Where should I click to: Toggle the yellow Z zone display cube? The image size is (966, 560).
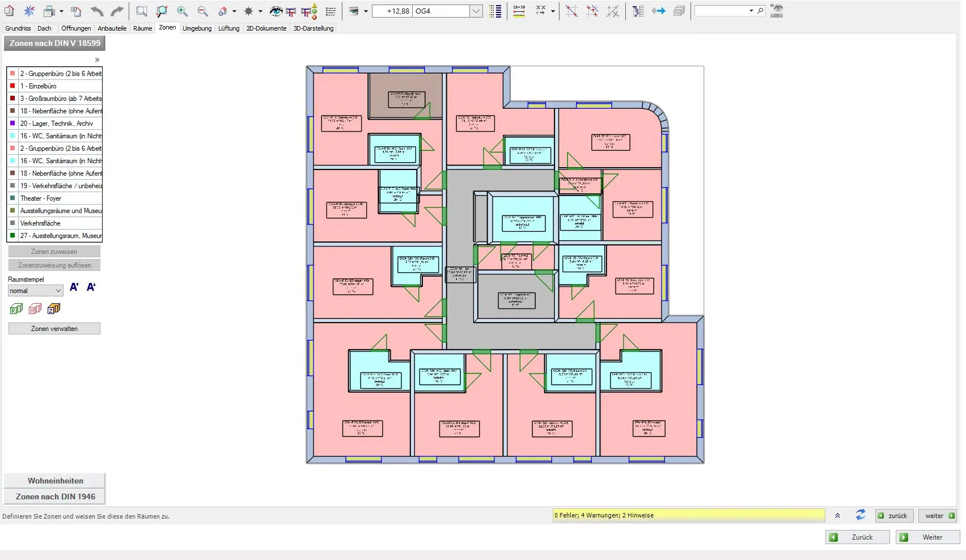pyautogui.click(x=54, y=309)
